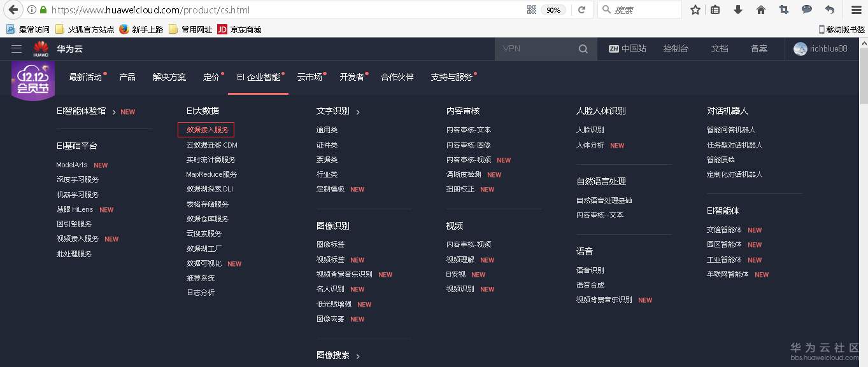This screenshot has width=868, height=367.
Task: Open the 解决方案 menu item
Action: (169, 77)
